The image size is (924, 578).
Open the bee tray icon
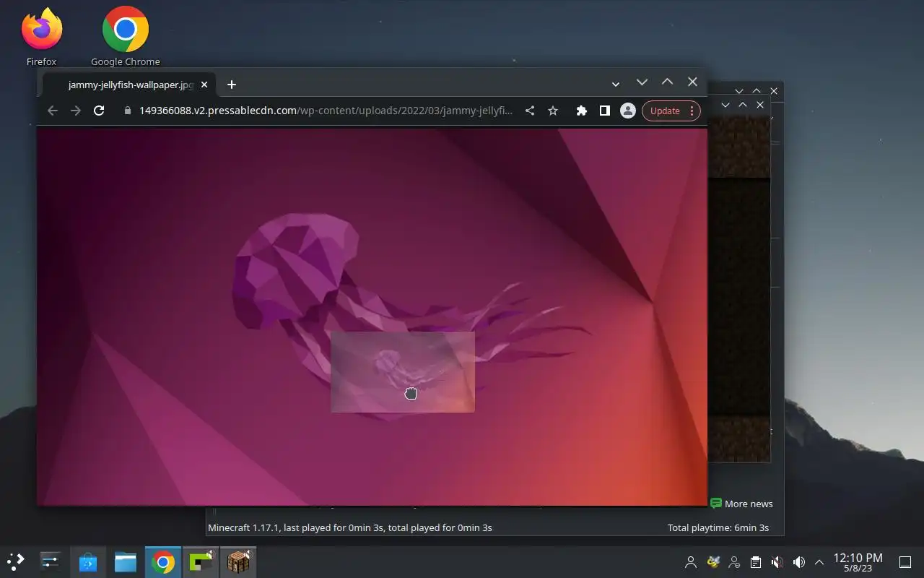coord(713,562)
